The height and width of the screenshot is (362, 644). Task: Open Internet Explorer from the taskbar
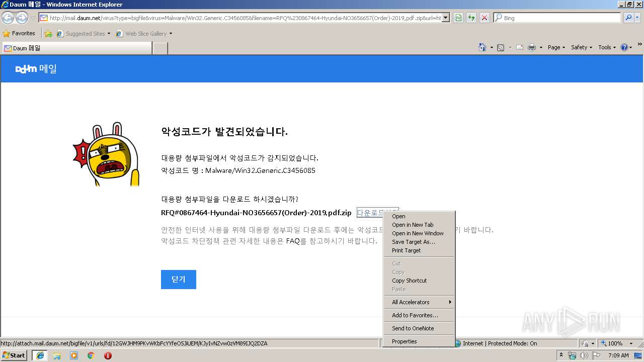40,355
